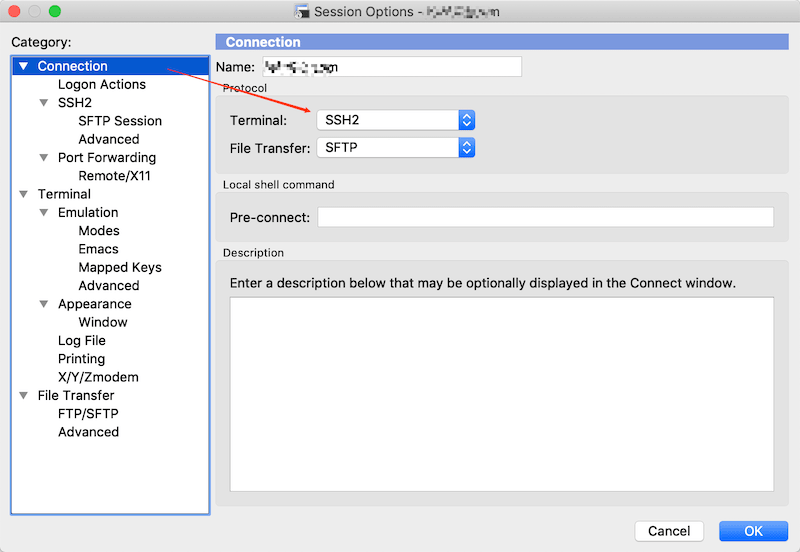Collapse the Emulation disclosure triangle
Image resolution: width=800 pixels, height=552 pixels.
[x=44, y=213]
